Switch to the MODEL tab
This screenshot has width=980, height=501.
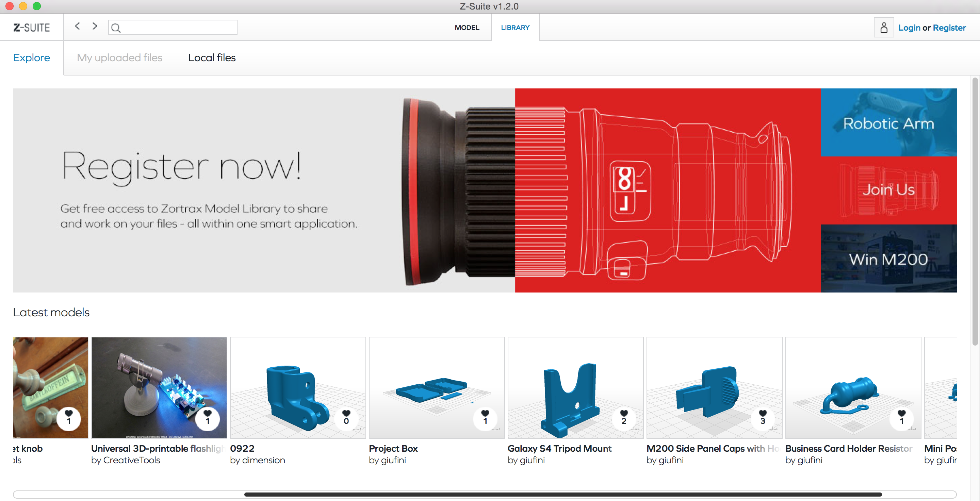coord(467,28)
